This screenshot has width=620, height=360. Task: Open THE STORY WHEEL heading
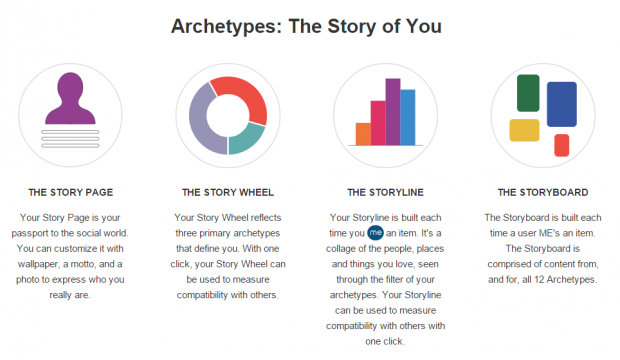coord(228,192)
